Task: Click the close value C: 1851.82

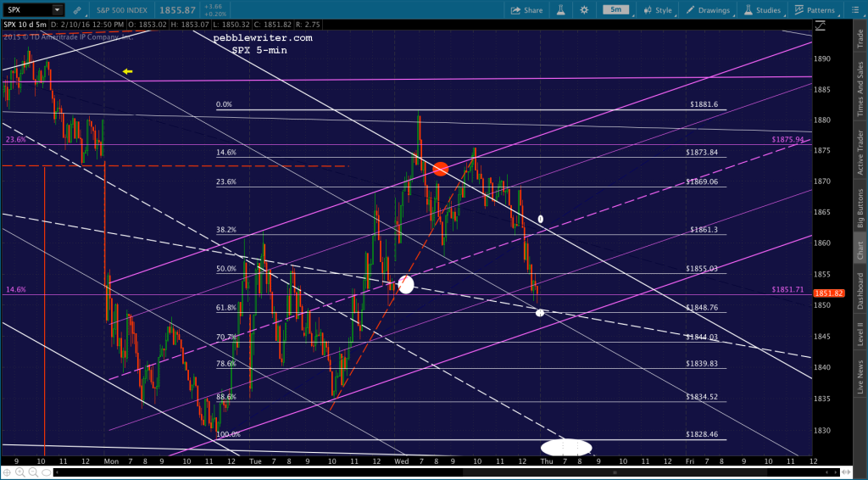Action: tap(272, 25)
